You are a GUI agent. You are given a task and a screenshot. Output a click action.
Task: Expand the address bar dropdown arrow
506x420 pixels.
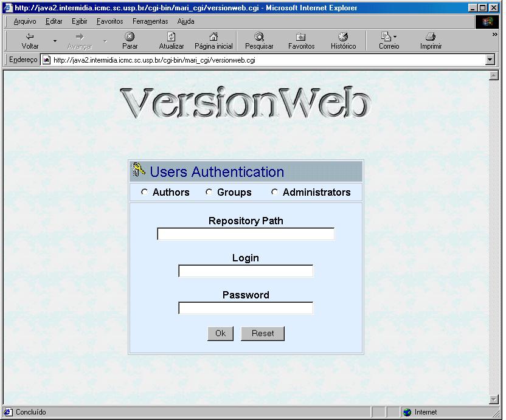490,60
